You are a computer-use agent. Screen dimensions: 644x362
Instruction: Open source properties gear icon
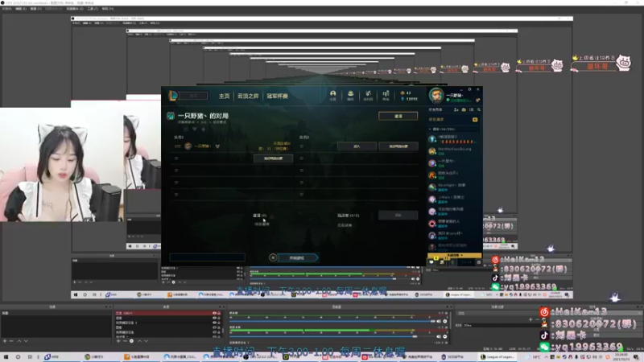pos(131,340)
